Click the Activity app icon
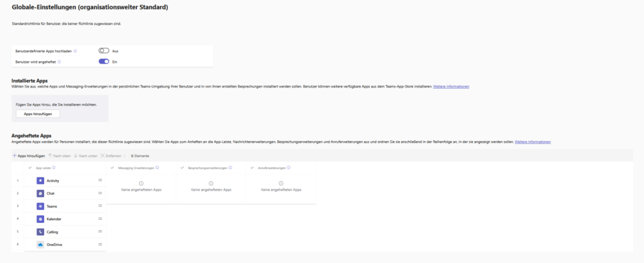 [40, 181]
